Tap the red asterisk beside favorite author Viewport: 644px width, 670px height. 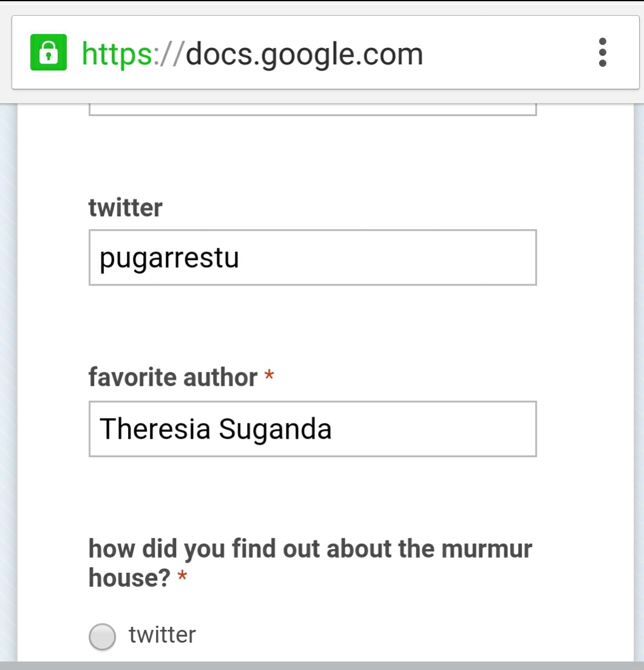click(x=269, y=377)
